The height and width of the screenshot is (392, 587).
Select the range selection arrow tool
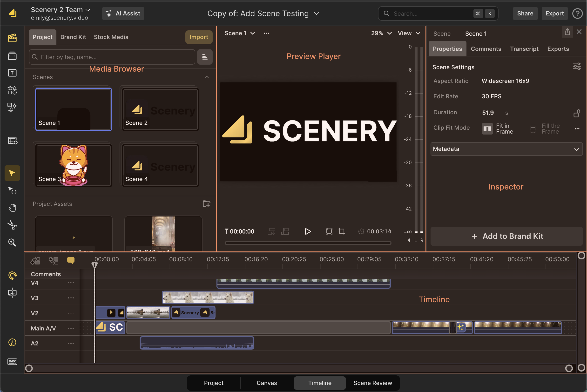(12, 190)
